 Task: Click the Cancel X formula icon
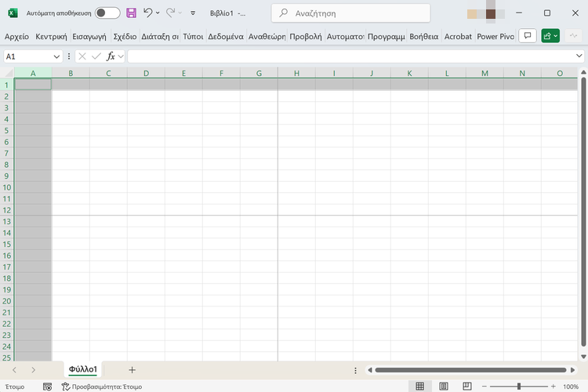(x=82, y=56)
